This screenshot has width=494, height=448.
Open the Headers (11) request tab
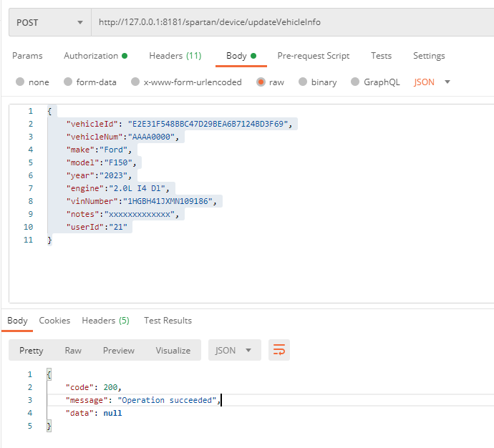[x=175, y=56]
